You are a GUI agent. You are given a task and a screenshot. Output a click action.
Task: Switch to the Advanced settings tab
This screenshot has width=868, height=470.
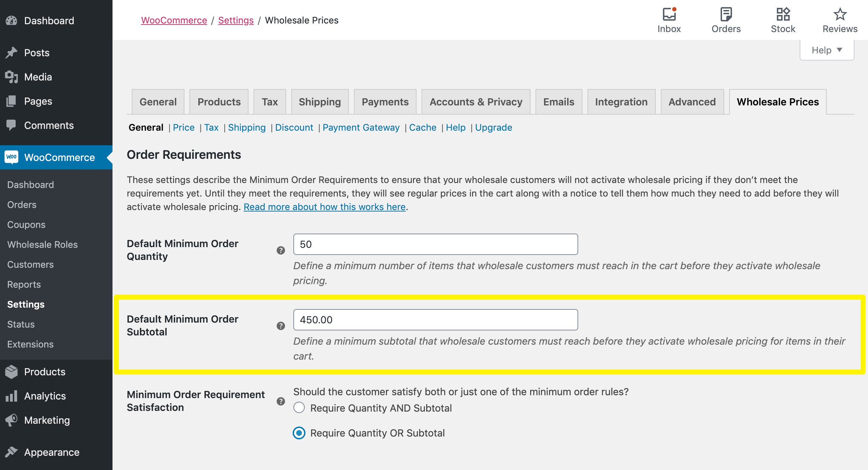click(692, 102)
